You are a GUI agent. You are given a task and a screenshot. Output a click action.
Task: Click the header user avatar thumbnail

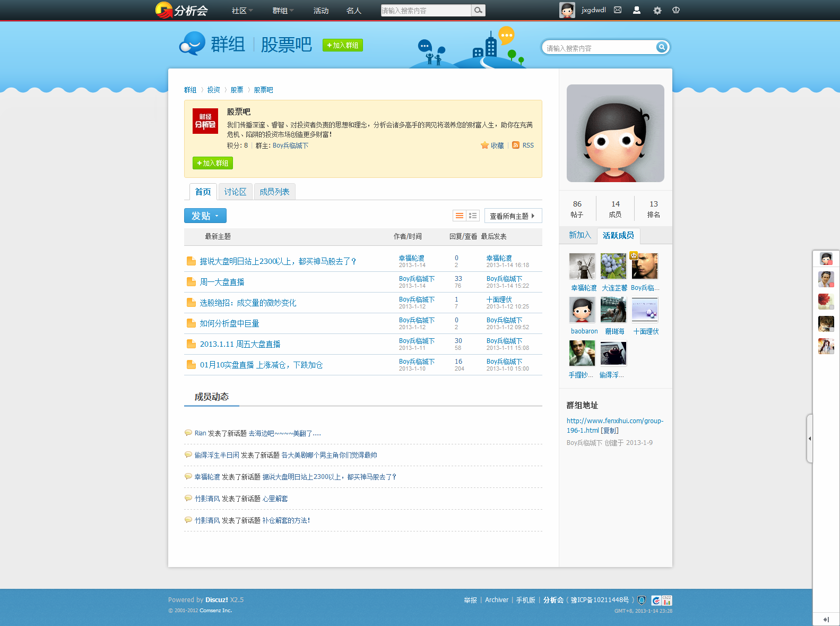click(x=567, y=10)
